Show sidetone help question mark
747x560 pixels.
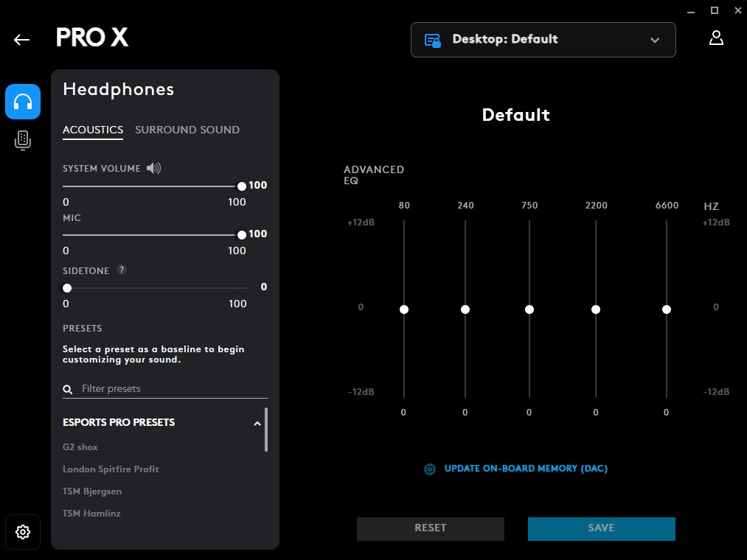122,270
